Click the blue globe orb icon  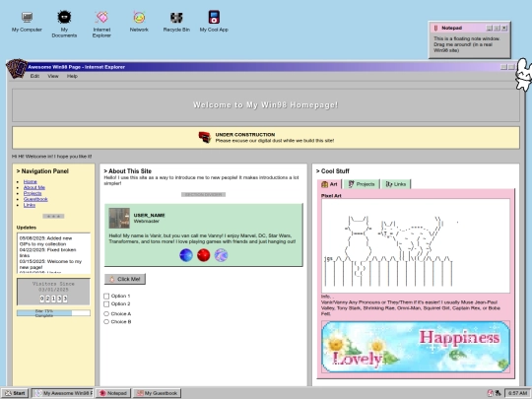(x=186, y=255)
